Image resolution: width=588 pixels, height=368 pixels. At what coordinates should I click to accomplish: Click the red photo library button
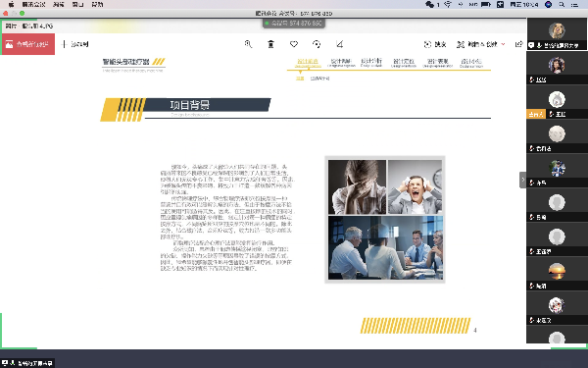click(28, 44)
